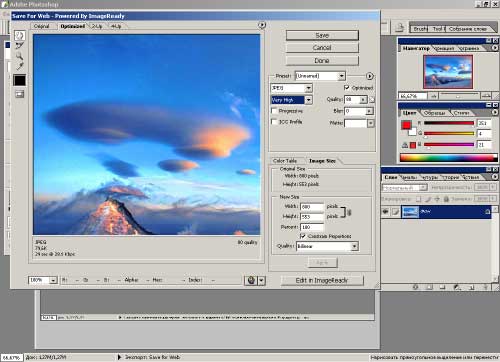Hide the Фон layer with eye icon
The image size is (500, 362).
coord(386,212)
